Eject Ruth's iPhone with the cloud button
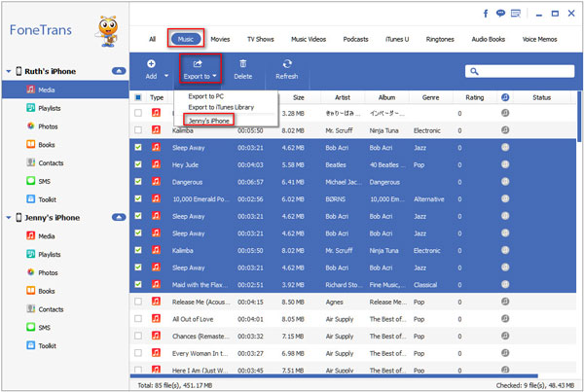 coord(119,71)
